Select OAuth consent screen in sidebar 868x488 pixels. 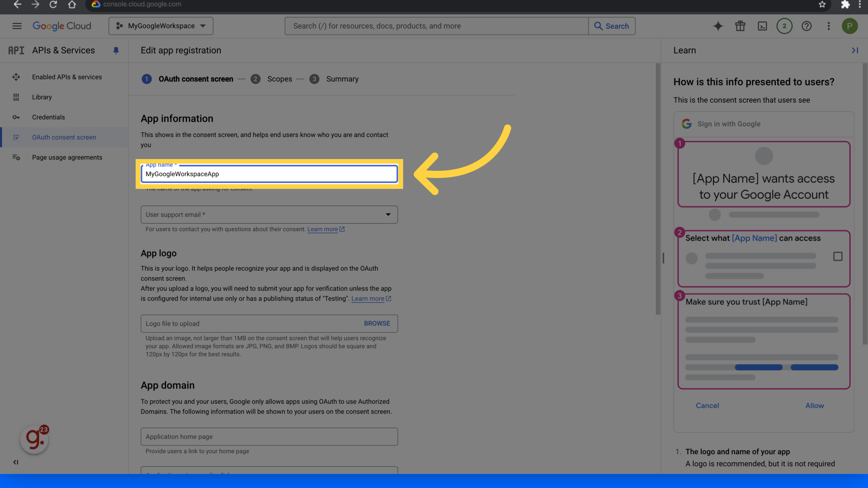[x=64, y=137]
